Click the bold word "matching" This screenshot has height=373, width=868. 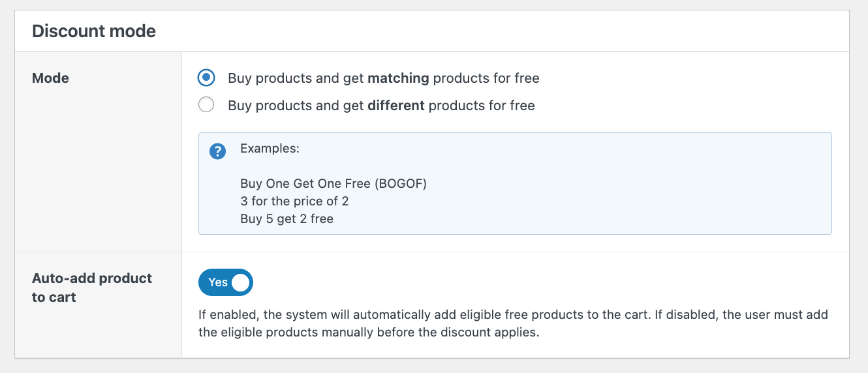(x=398, y=78)
